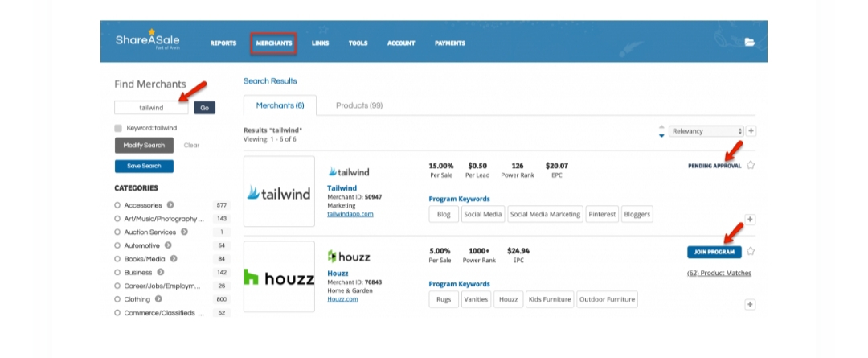Open the Payments menu
This screenshot has height=358, width=868.
click(x=449, y=43)
